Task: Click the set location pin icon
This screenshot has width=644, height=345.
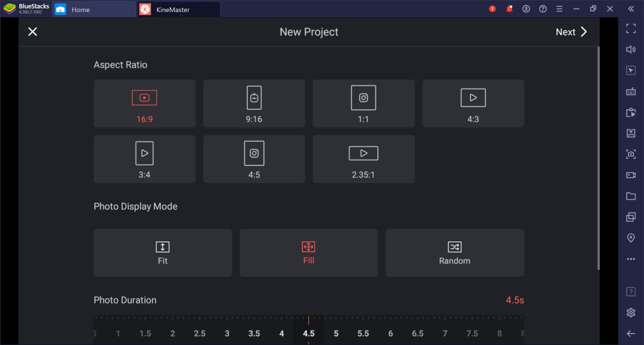Action: click(x=631, y=238)
